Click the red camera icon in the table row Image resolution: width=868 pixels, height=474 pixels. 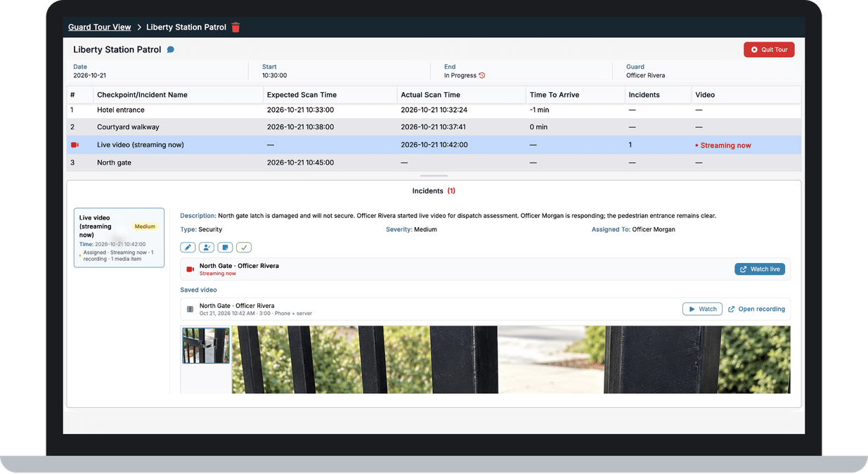coord(75,145)
